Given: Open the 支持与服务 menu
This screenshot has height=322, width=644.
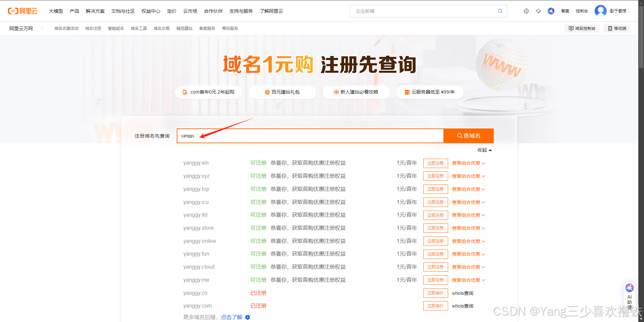Looking at the screenshot, I should tap(241, 11).
